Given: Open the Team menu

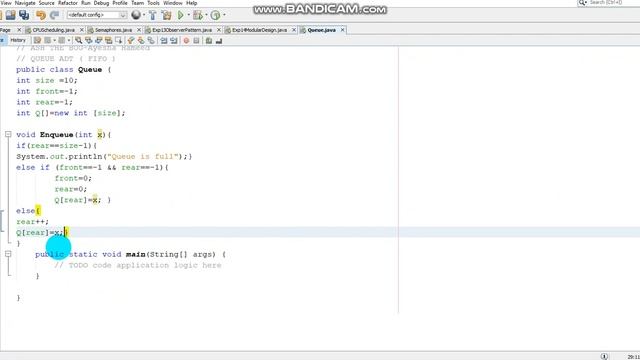Looking at the screenshot, I should [x=138, y=3].
